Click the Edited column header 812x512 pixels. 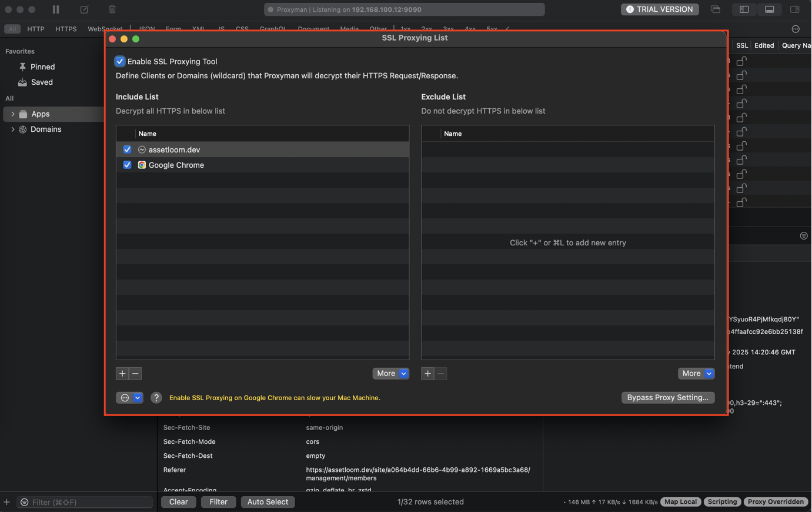pyautogui.click(x=764, y=45)
